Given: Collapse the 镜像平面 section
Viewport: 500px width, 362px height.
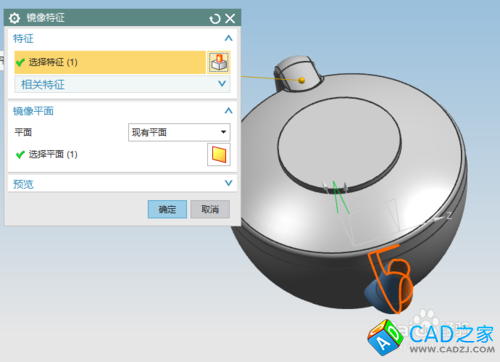Looking at the screenshot, I should click(x=228, y=111).
